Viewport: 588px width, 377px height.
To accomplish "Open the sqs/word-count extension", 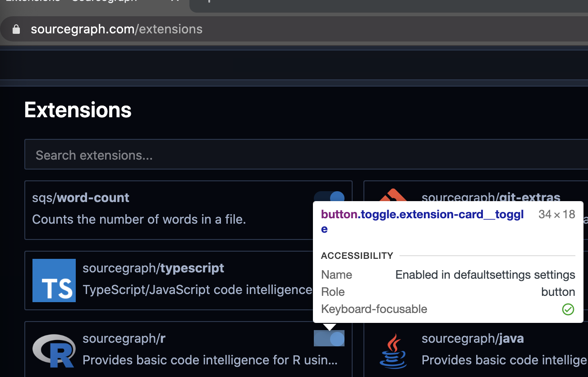I will 81,198.
